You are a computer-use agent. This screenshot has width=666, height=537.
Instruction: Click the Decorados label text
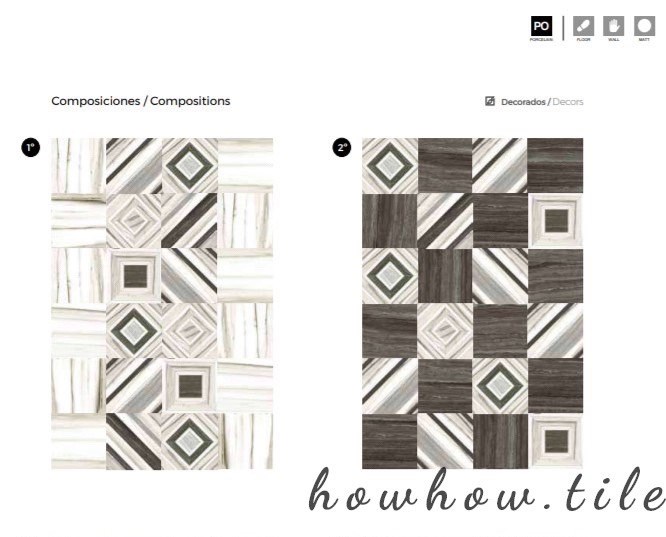tap(523, 102)
